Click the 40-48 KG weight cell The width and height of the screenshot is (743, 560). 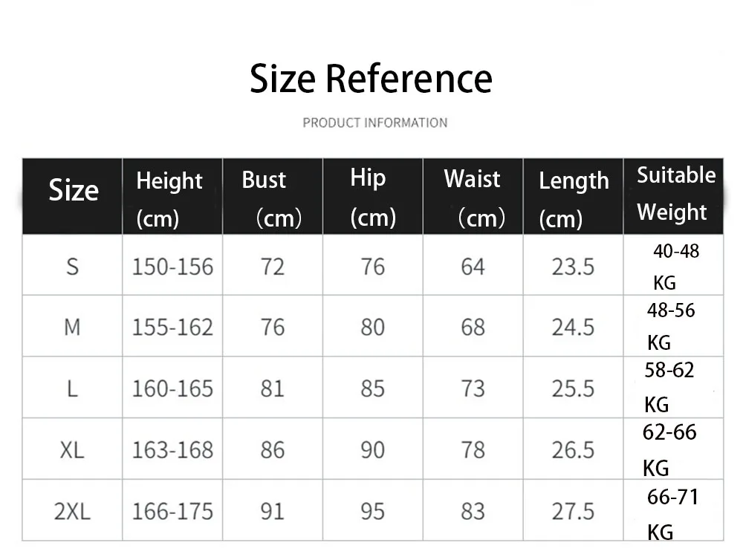click(x=673, y=265)
